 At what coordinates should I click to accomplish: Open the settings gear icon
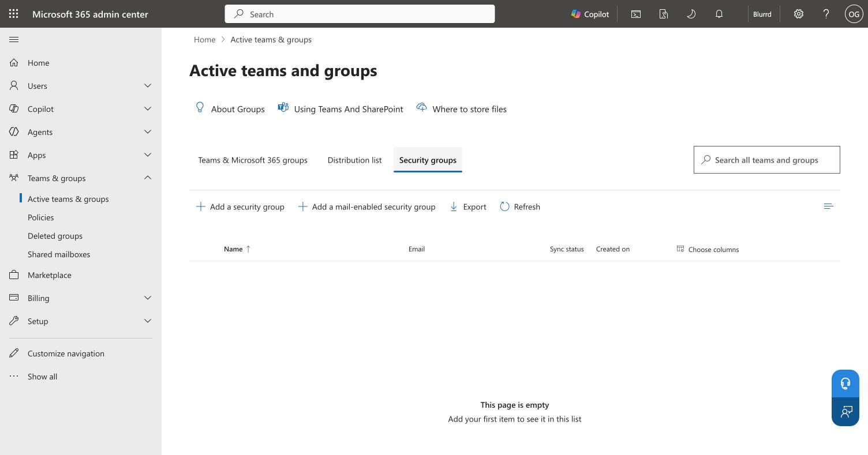tap(799, 14)
